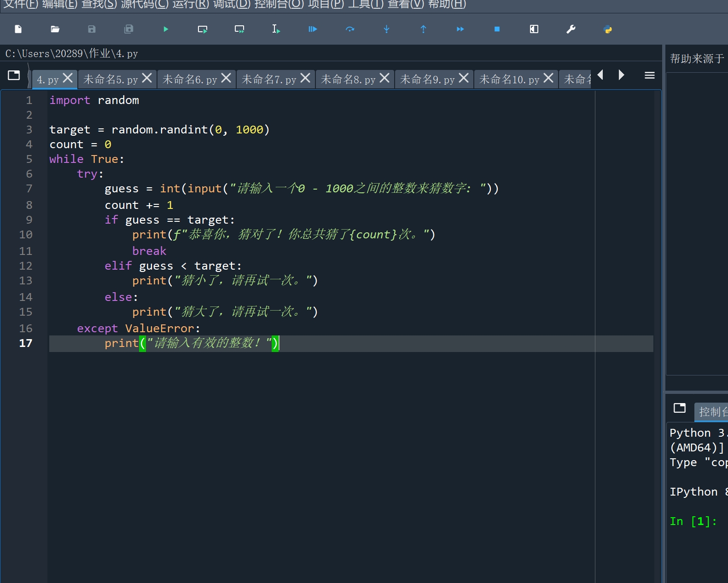Maximize the current pane
The width and height of the screenshot is (728, 583).
coord(534,29)
